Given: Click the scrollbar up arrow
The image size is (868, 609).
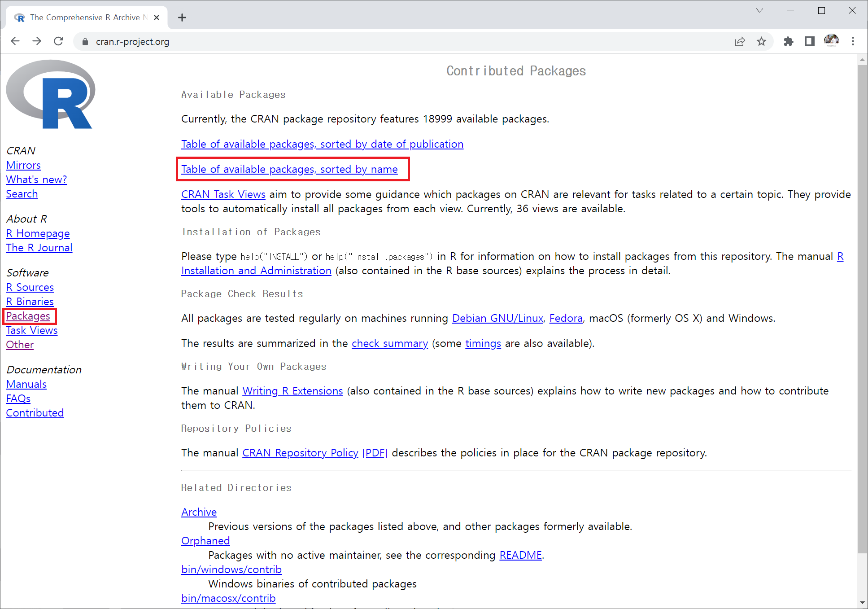Looking at the screenshot, I should [x=862, y=59].
